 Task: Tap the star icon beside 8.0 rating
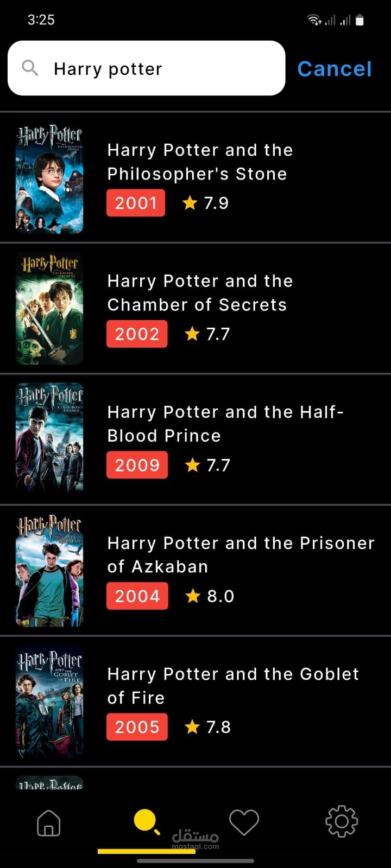tap(193, 596)
